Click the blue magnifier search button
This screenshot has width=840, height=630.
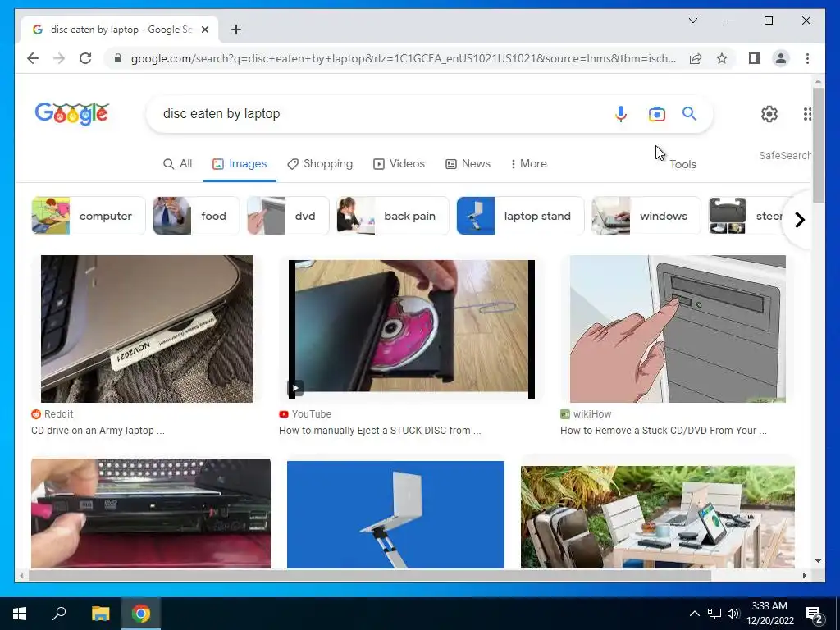click(689, 113)
